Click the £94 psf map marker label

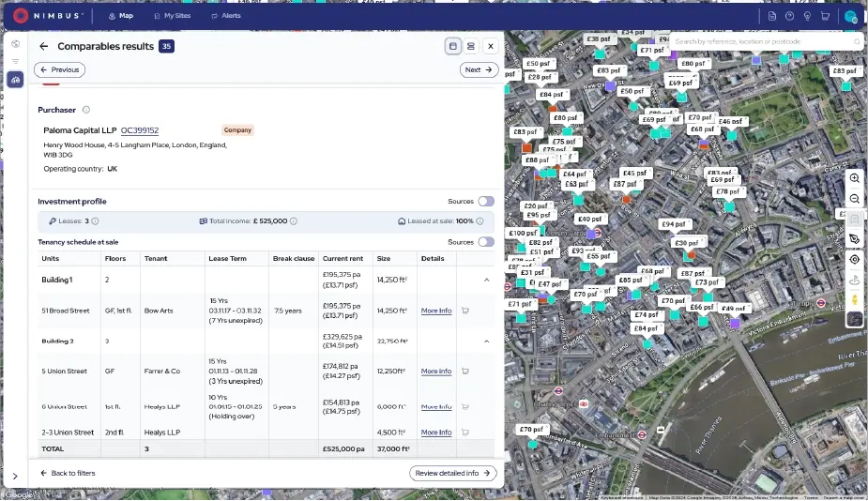676,224
